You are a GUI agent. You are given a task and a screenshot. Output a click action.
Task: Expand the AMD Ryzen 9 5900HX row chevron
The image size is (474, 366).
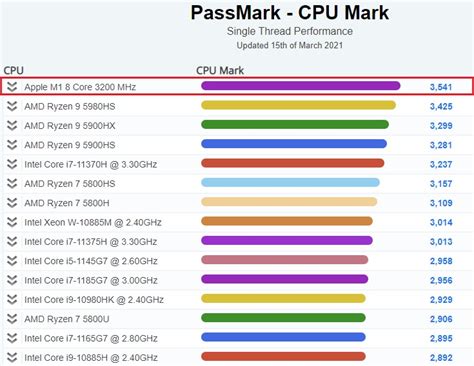click(12, 125)
